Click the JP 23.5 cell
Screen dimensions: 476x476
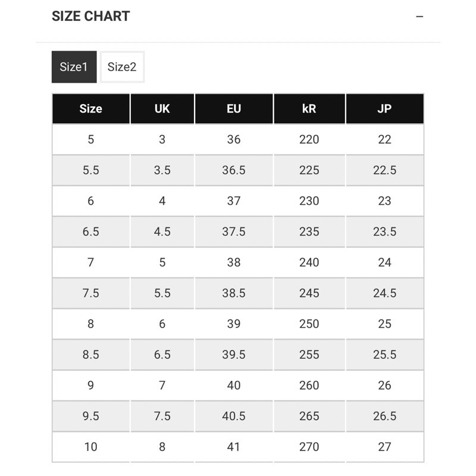pyautogui.click(x=384, y=232)
